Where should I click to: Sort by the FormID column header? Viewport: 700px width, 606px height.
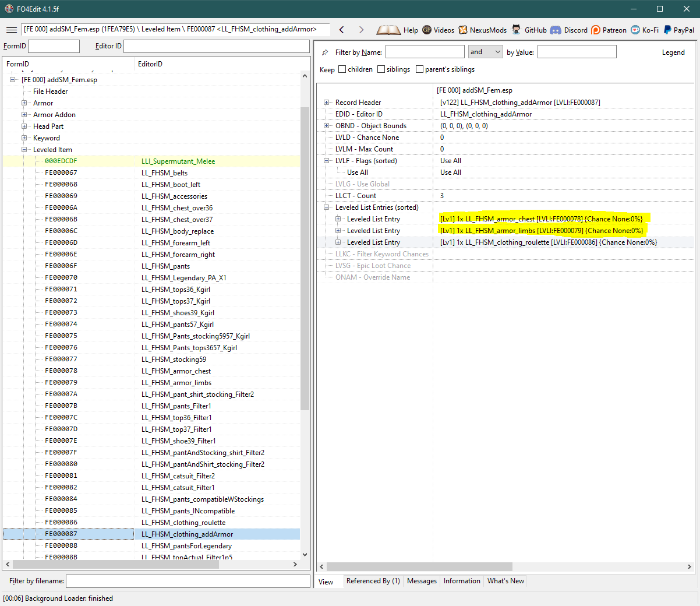pos(68,64)
